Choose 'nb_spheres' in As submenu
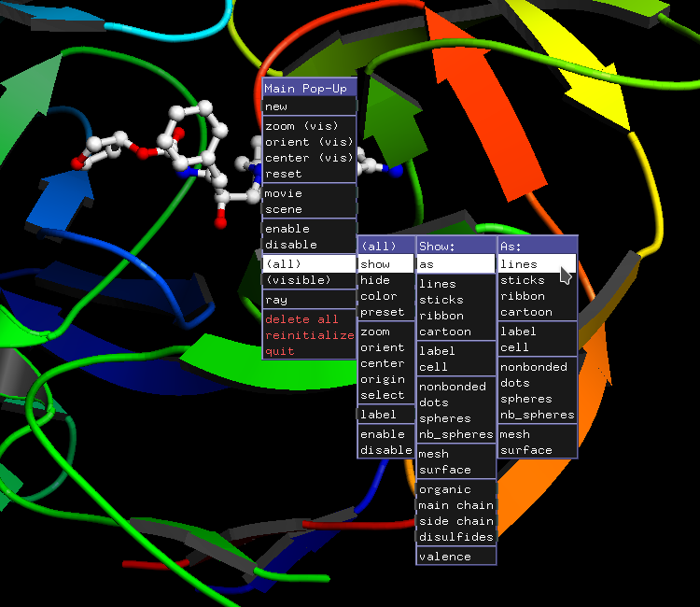Image resolution: width=700 pixels, height=607 pixels. [537, 415]
